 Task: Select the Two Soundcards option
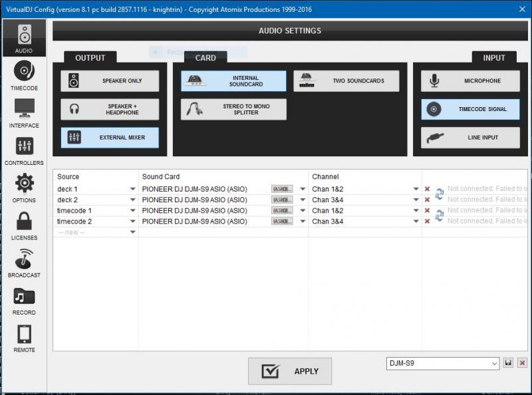pyautogui.click(x=346, y=80)
